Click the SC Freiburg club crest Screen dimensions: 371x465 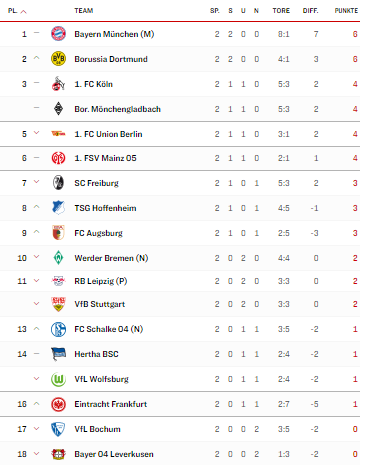click(x=58, y=183)
